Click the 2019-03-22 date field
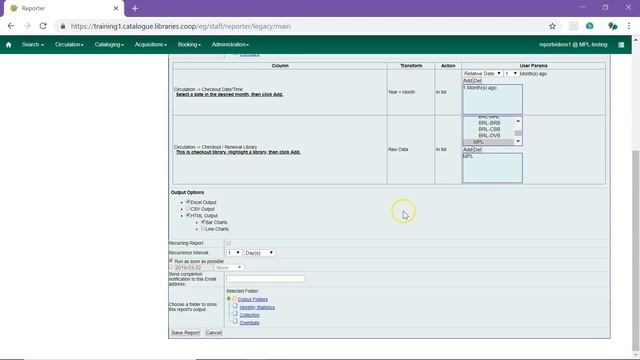The width and height of the screenshot is (640, 360). click(193, 267)
